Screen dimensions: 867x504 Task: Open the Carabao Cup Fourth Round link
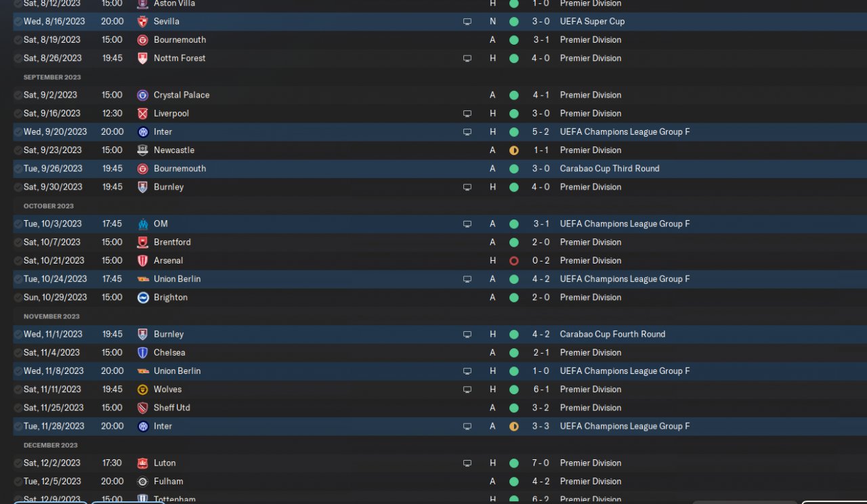(612, 335)
